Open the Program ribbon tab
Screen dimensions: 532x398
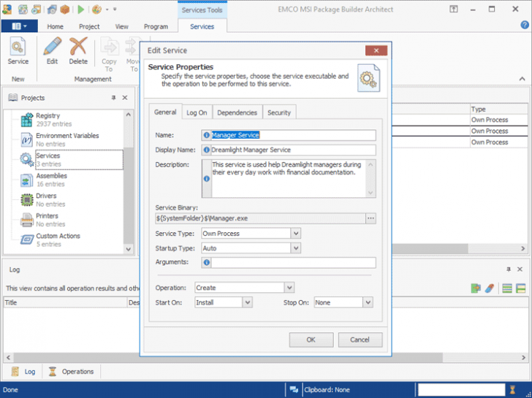156,26
